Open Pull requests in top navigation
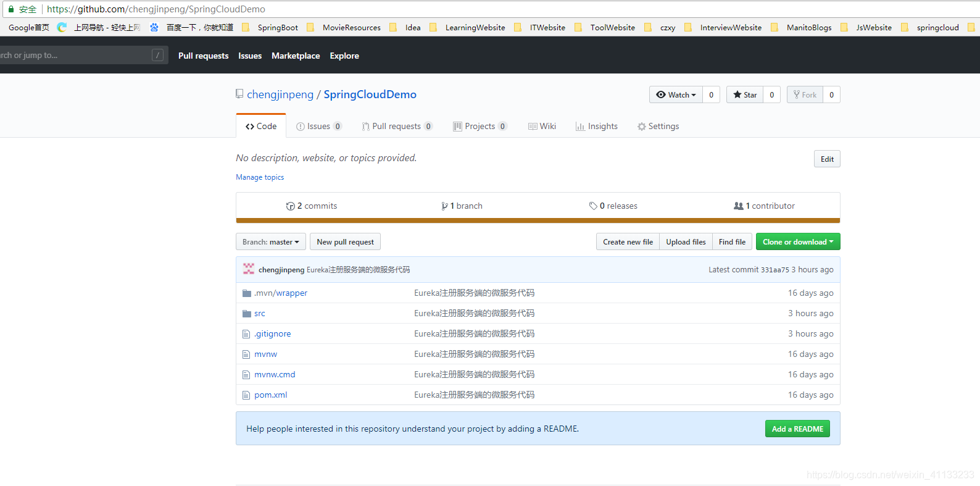 tap(203, 56)
